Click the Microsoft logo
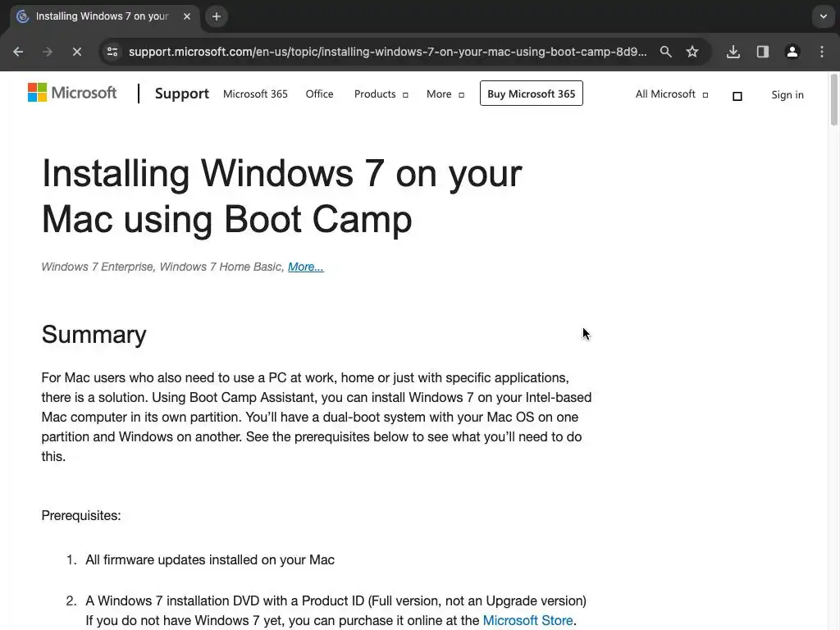The image size is (840, 630). (72, 93)
